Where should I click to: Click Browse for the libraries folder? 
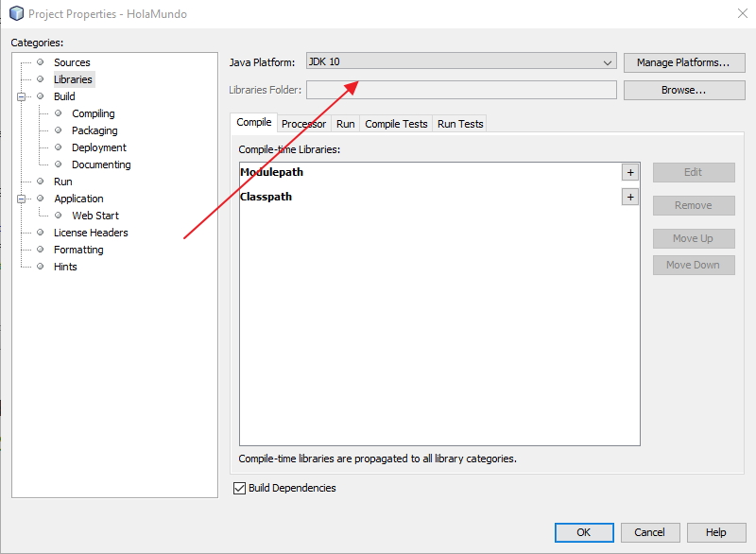point(684,90)
